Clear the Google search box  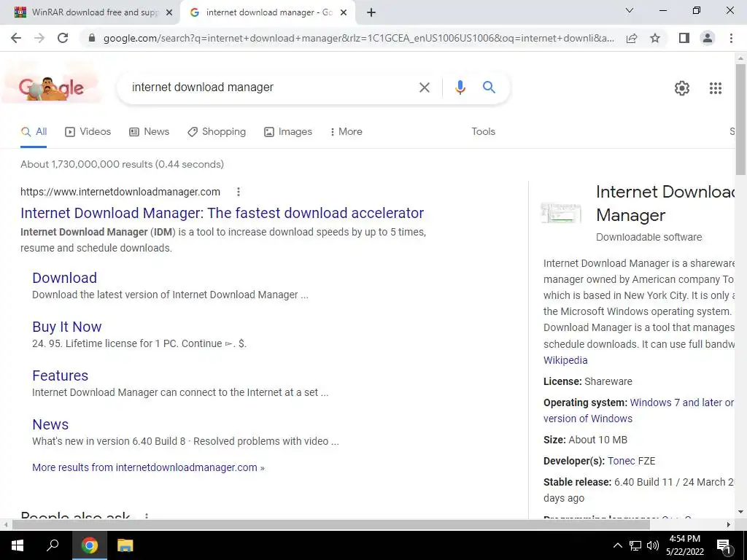coord(424,87)
